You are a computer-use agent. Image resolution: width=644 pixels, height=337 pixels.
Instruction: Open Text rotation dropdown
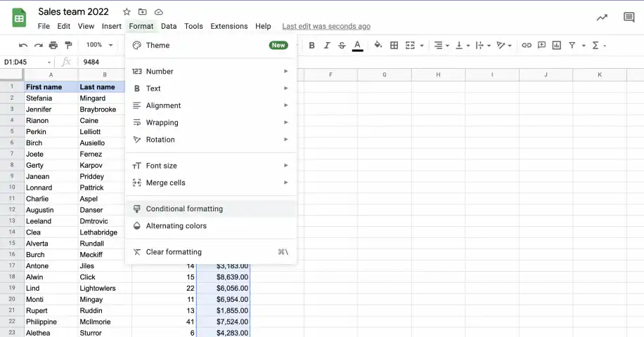click(503, 46)
